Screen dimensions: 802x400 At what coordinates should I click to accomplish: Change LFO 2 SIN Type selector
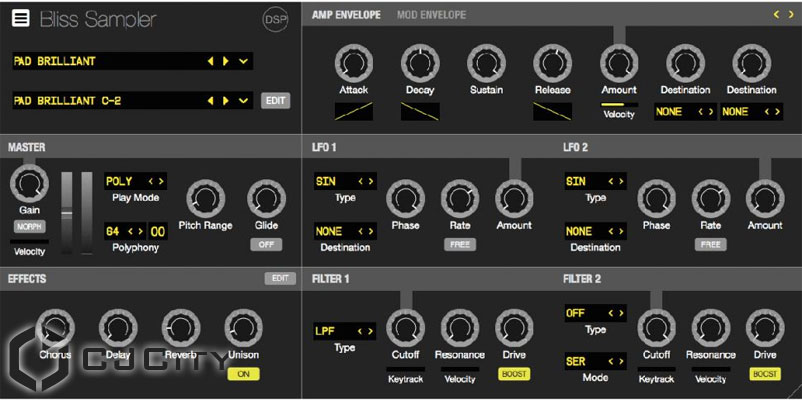click(x=595, y=181)
